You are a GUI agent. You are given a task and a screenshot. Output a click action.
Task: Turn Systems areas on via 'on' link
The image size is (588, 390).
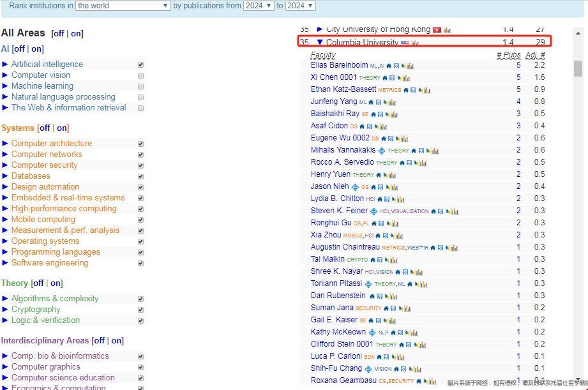click(x=62, y=128)
